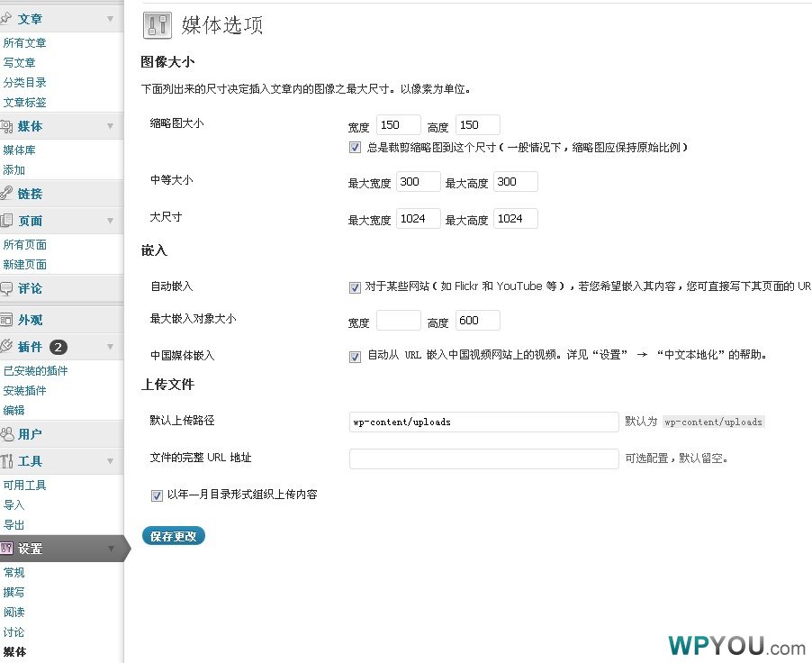This screenshot has width=812, height=663.
Task: Open 所有文章 link
Action: [x=25, y=42]
